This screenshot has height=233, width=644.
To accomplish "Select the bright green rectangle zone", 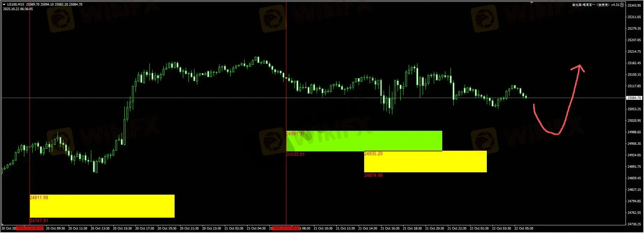I will pos(364,141).
